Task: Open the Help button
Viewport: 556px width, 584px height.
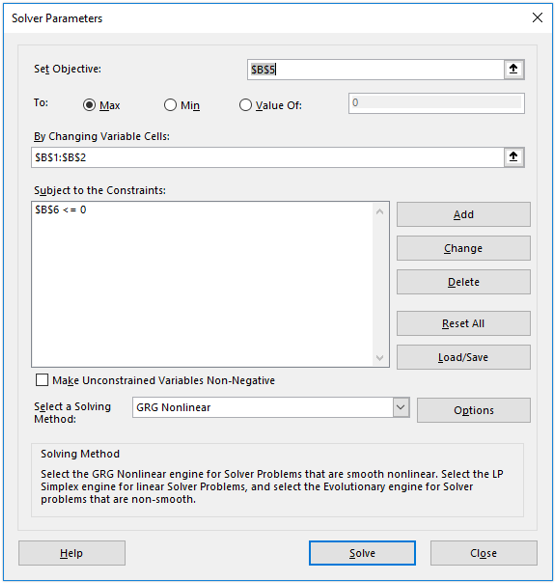Action: [x=72, y=553]
